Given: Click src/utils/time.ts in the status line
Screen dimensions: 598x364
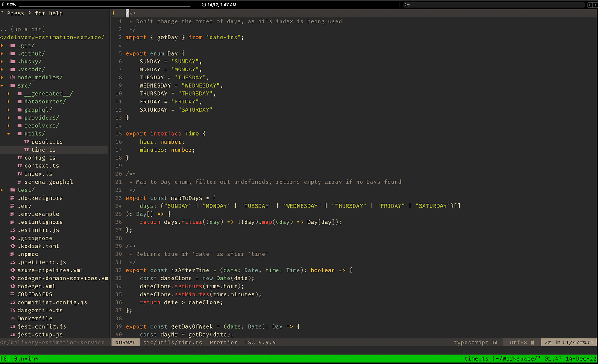Looking at the screenshot, I should [173, 343].
